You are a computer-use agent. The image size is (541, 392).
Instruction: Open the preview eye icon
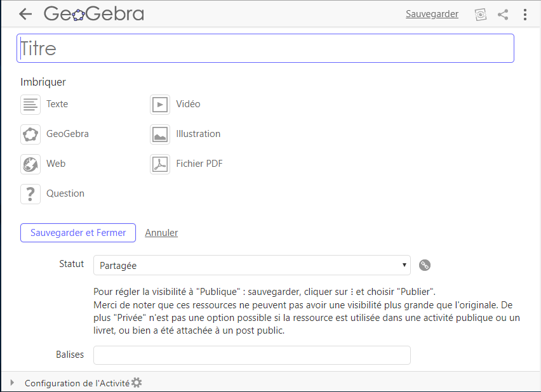pyautogui.click(x=480, y=15)
